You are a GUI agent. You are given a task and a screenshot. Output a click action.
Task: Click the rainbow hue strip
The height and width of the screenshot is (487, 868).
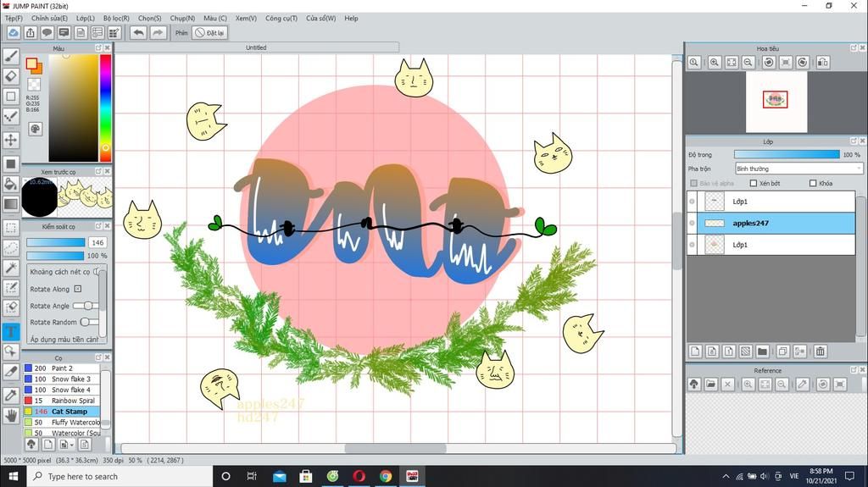(105, 108)
